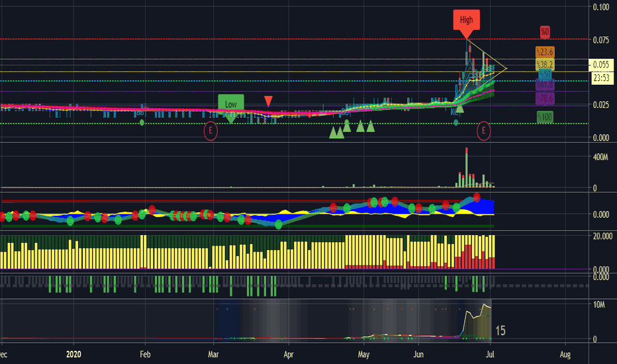
Task: Click the 10M bottom pane axis value
Action: [599, 305]
